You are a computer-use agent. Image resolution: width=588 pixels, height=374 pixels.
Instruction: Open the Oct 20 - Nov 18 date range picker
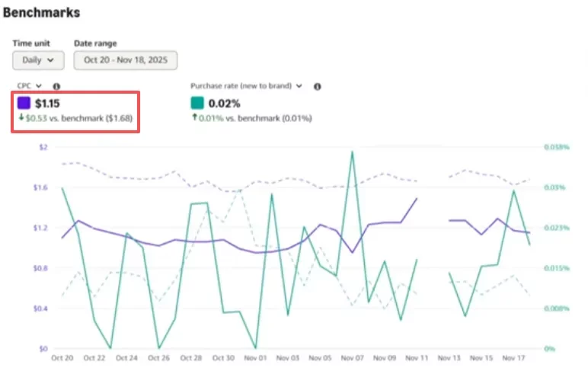[126, 59]
